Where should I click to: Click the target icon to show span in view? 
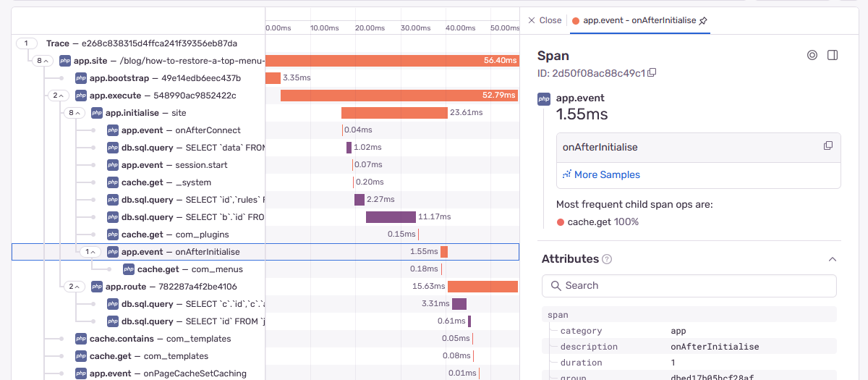[x=812, y=55]
